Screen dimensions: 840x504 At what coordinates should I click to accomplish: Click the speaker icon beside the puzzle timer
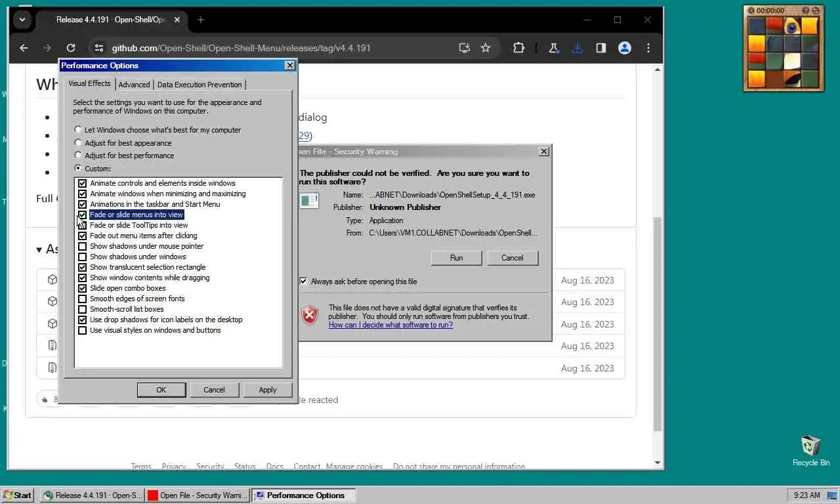pyautogui.click(x=751, y=10)
